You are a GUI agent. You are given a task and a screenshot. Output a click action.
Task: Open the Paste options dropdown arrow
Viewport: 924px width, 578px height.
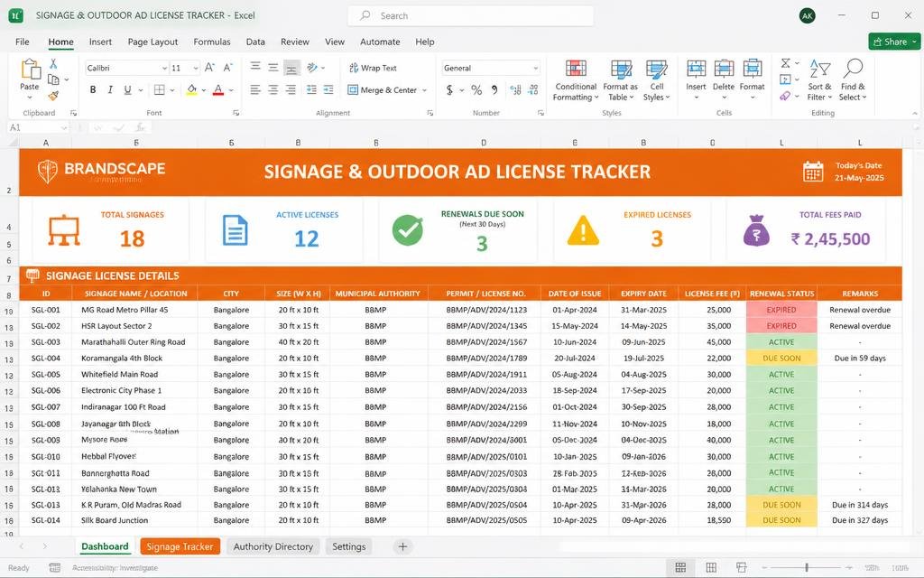click(30, 98)
